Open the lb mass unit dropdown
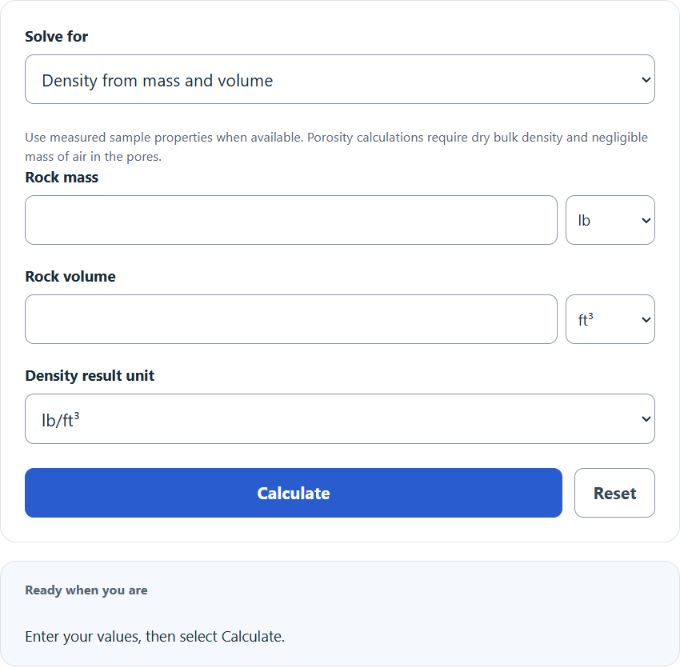 tap(610, 220)
